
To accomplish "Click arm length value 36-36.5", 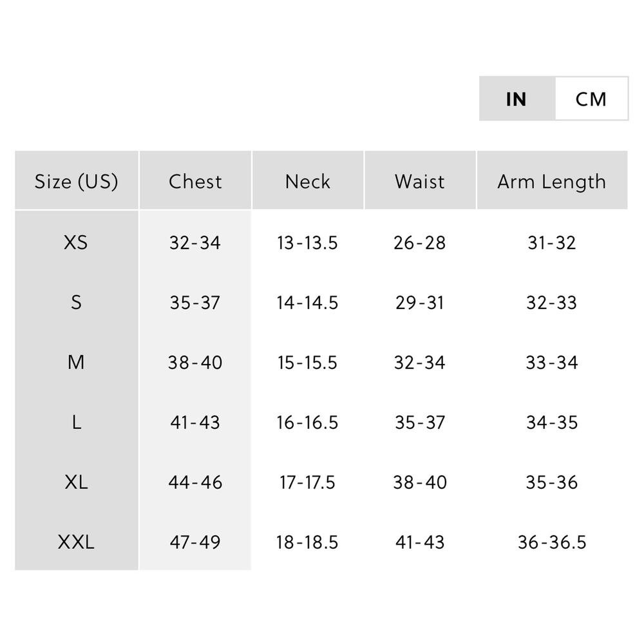I will 552,542.
